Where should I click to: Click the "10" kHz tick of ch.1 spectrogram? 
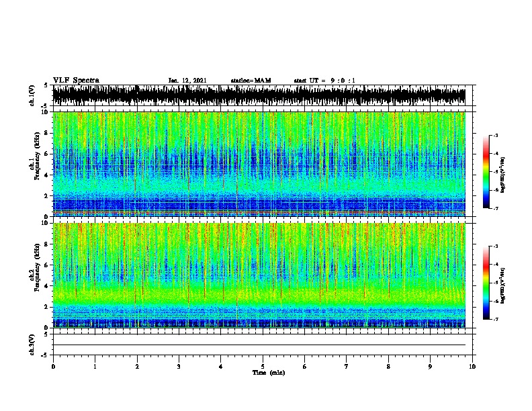46,112
